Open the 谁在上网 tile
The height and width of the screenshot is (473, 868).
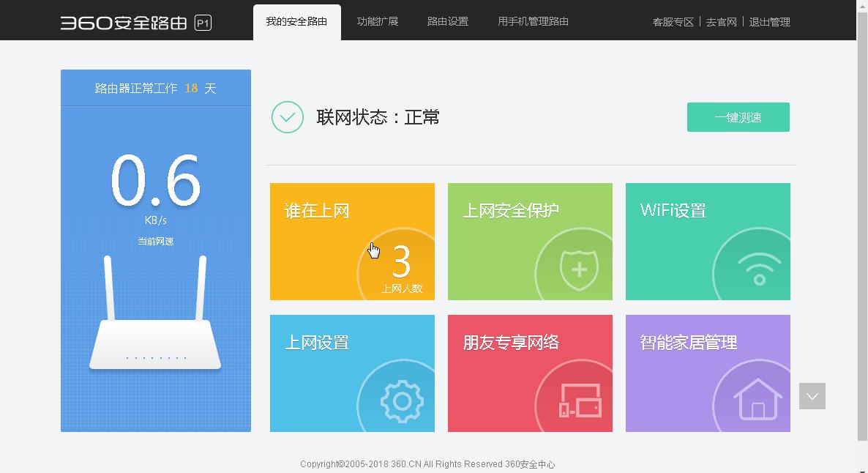coord(352,242)
